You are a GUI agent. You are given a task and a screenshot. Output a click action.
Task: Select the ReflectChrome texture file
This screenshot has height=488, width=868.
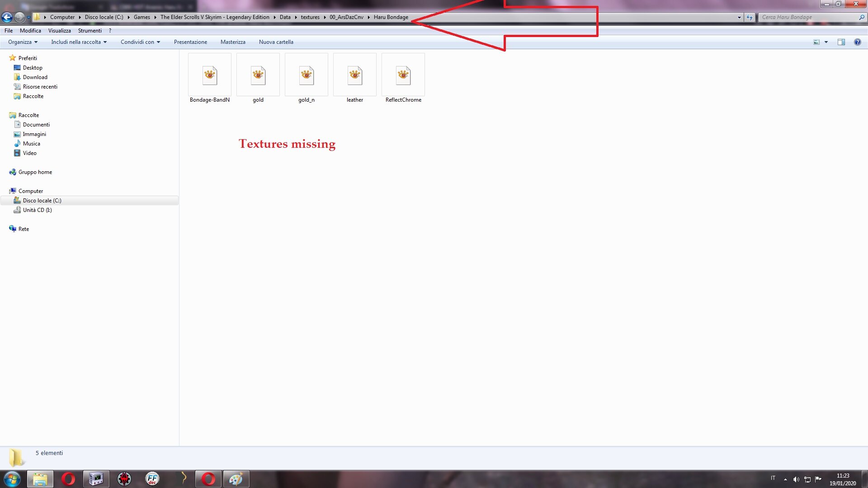coord(403,78)
